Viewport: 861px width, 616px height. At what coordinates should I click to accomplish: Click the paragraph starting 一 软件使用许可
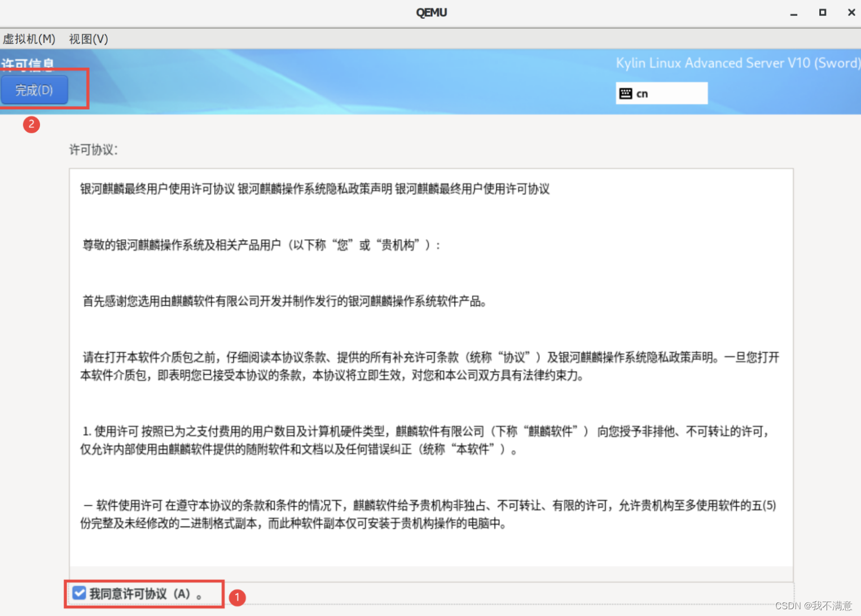[x=428, y=514]
